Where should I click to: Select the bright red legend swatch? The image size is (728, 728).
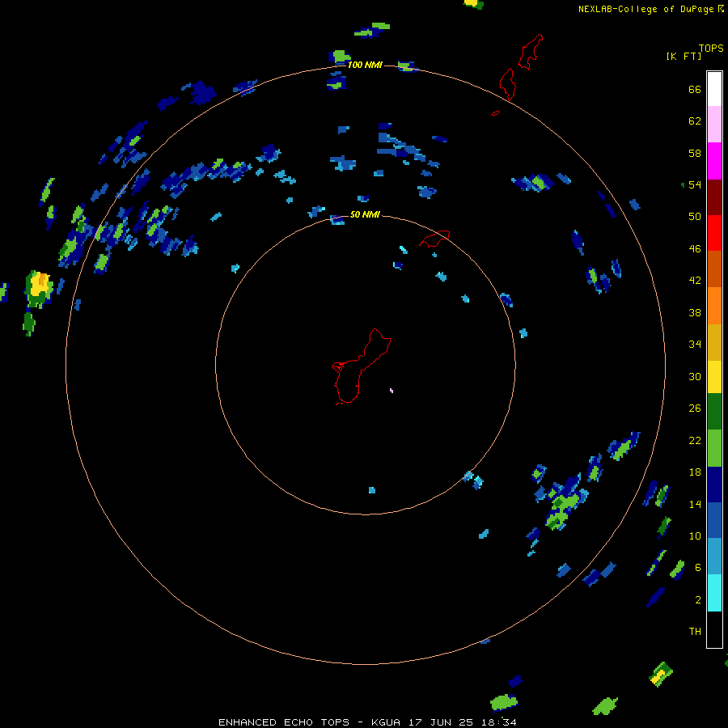714,233
